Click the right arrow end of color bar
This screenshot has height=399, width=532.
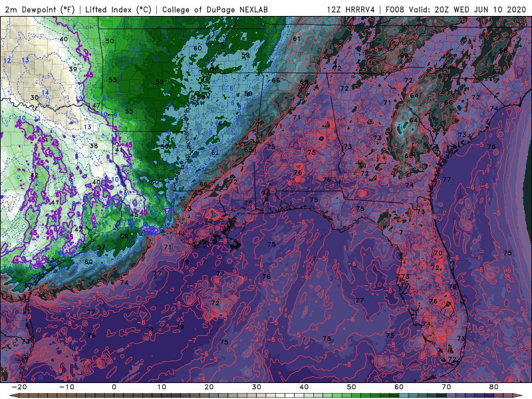(x=519, y=396)
